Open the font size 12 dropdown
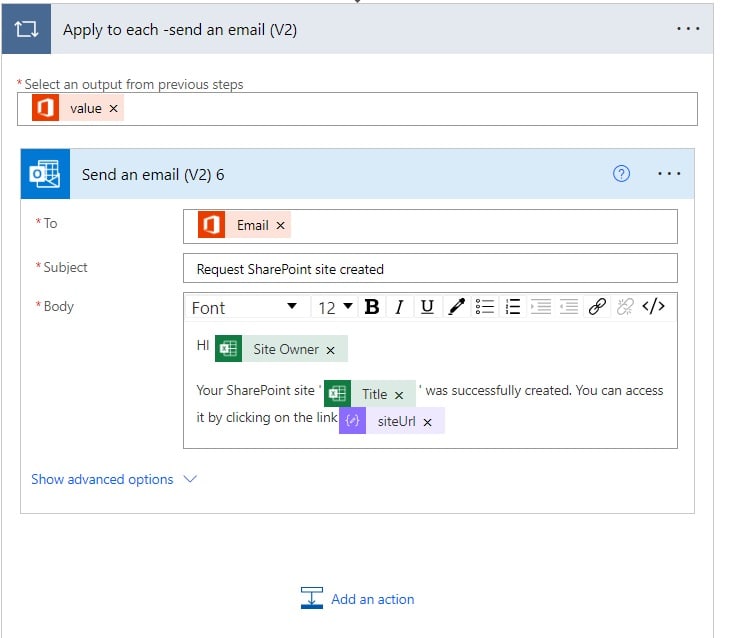 [334, 307]
